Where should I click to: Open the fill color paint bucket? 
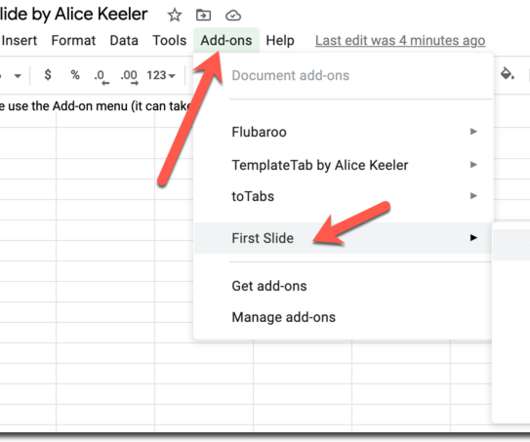pyautogui.click(x=507, y=73)
